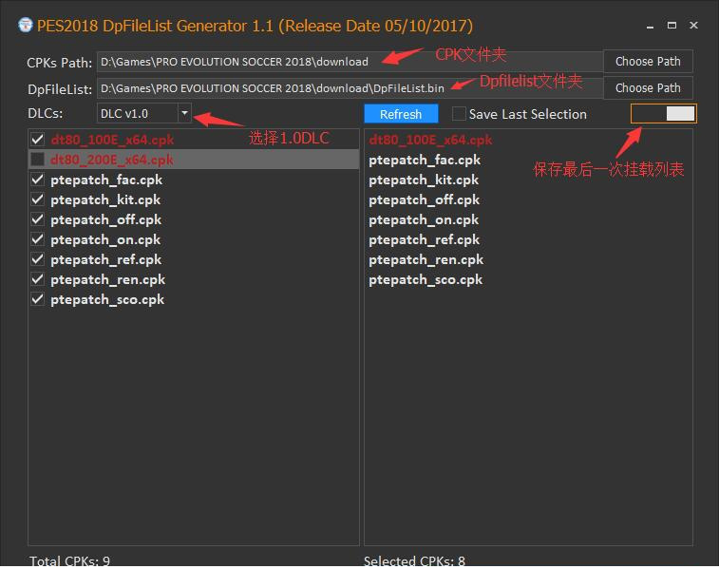Click the orange-bordered button at top right

[x=664, y=113]
